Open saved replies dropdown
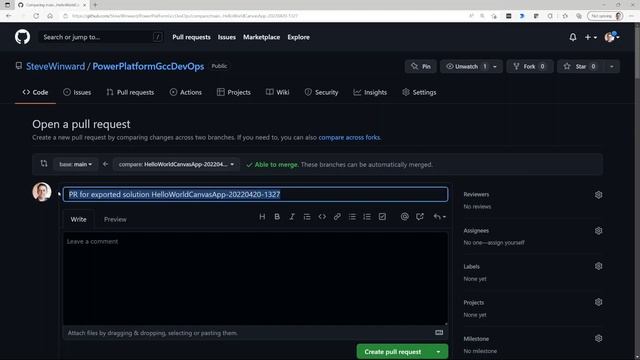 click(439, 217)
